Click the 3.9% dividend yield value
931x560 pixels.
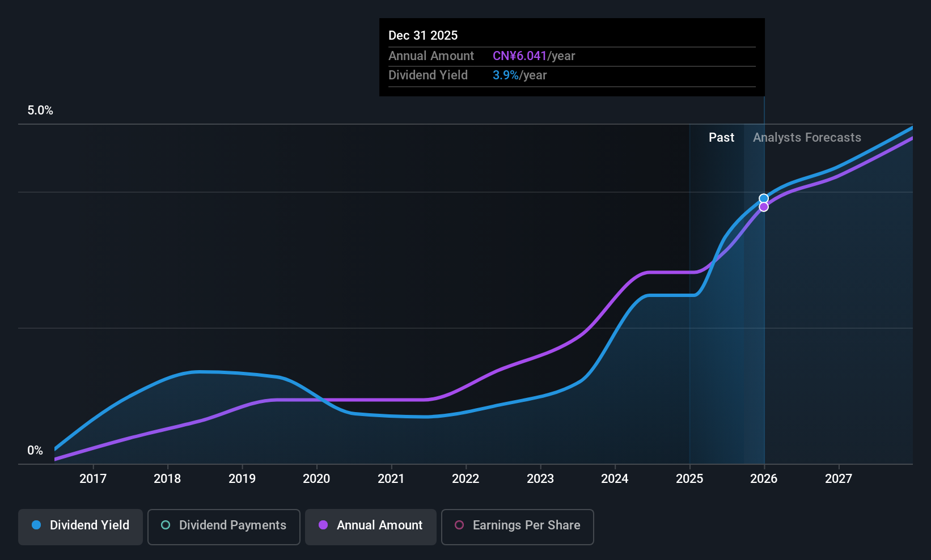coord(506,75)
